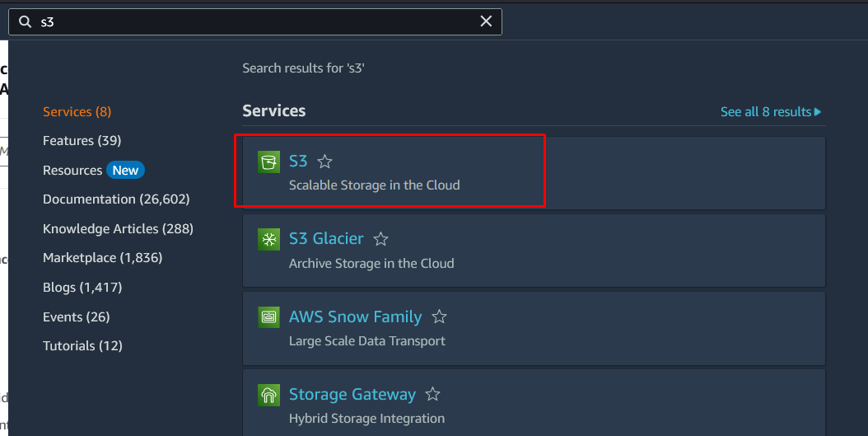Click arrow beside See all 8 results

[818, 112]
